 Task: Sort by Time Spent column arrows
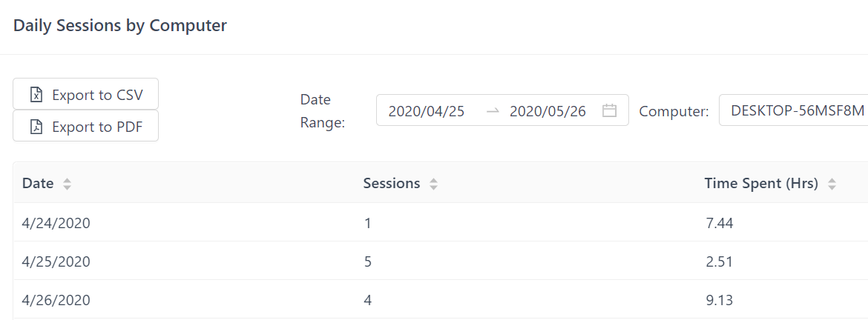pos(832,184)
